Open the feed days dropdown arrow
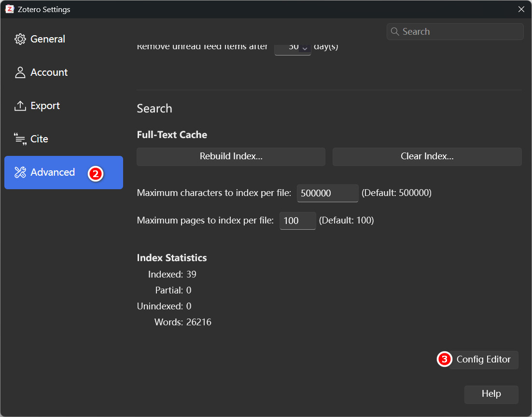This screenshot has height=417, width=532. [305, 48]
